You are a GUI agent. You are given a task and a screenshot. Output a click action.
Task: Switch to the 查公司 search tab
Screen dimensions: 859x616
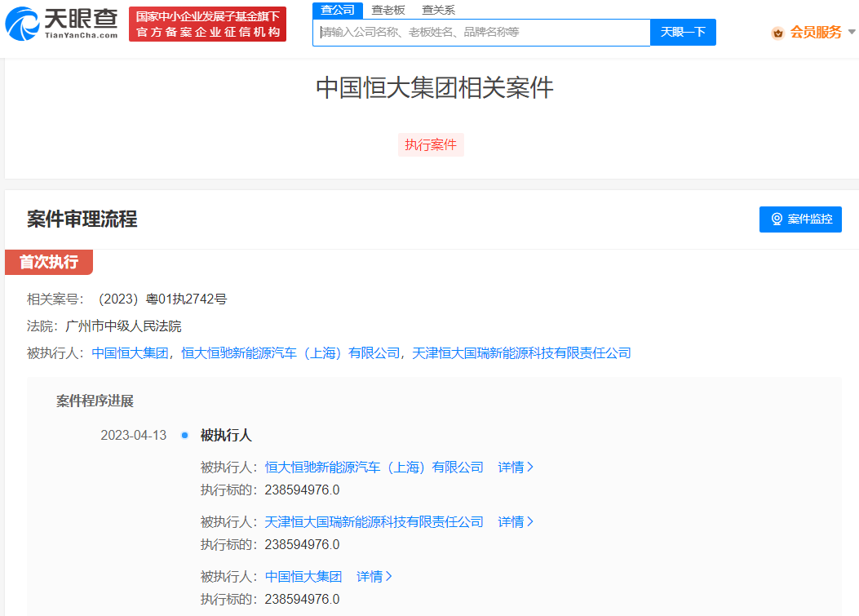338,10
